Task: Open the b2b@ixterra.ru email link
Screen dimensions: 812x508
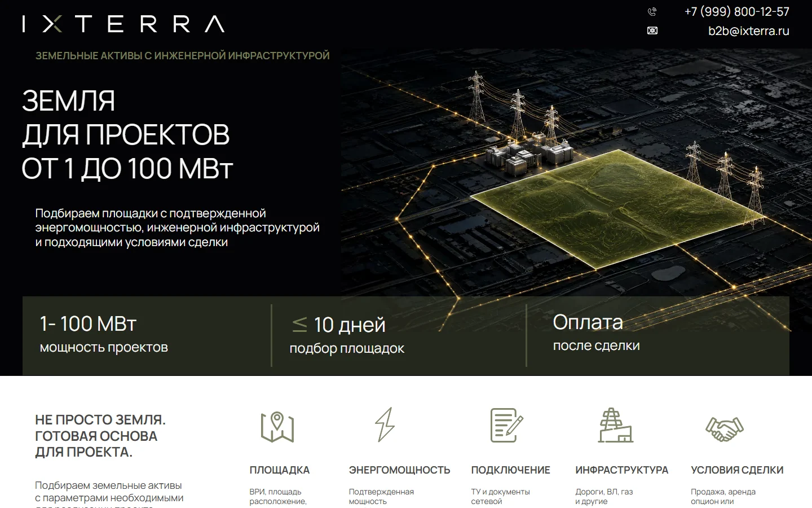Action: [749, 31]
